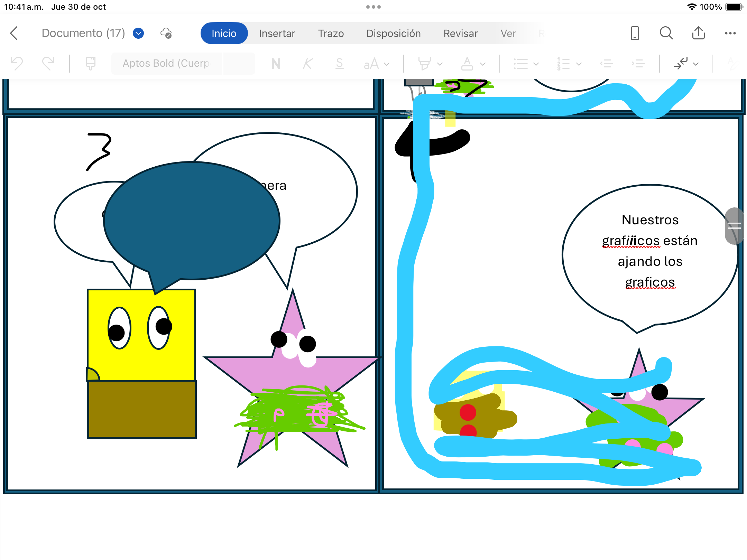Screen dimensions: 747x560
Task: Open the three-dot more options menu
Action: (730, 34)
